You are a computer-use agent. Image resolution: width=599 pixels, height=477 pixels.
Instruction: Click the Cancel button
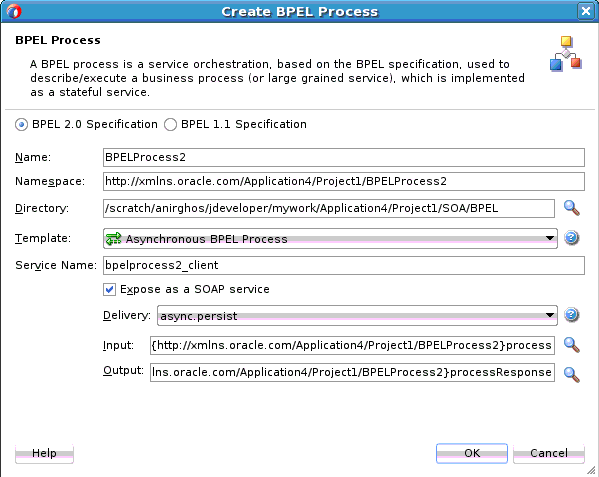(x=549, y=453)
